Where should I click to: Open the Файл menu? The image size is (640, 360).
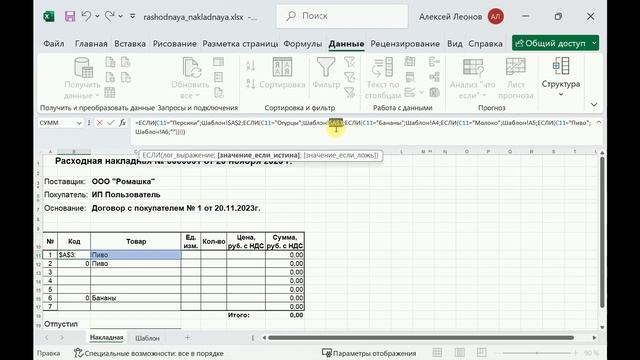53,43
